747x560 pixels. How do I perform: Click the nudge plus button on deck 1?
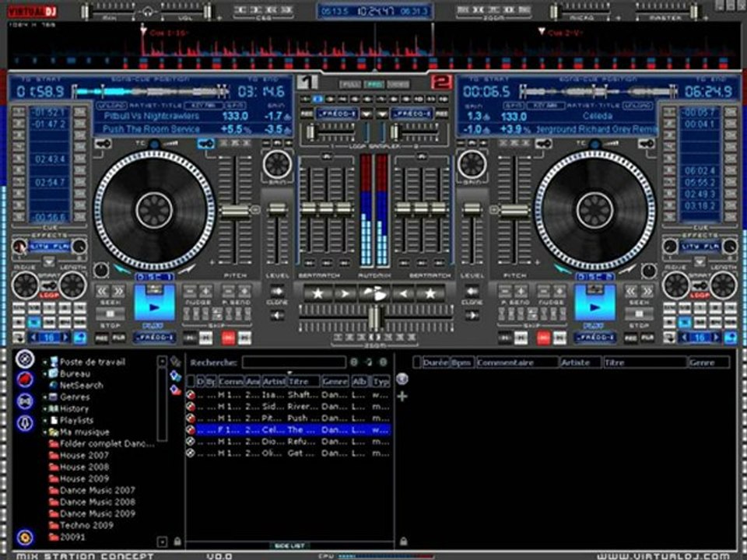click(205, 290)
